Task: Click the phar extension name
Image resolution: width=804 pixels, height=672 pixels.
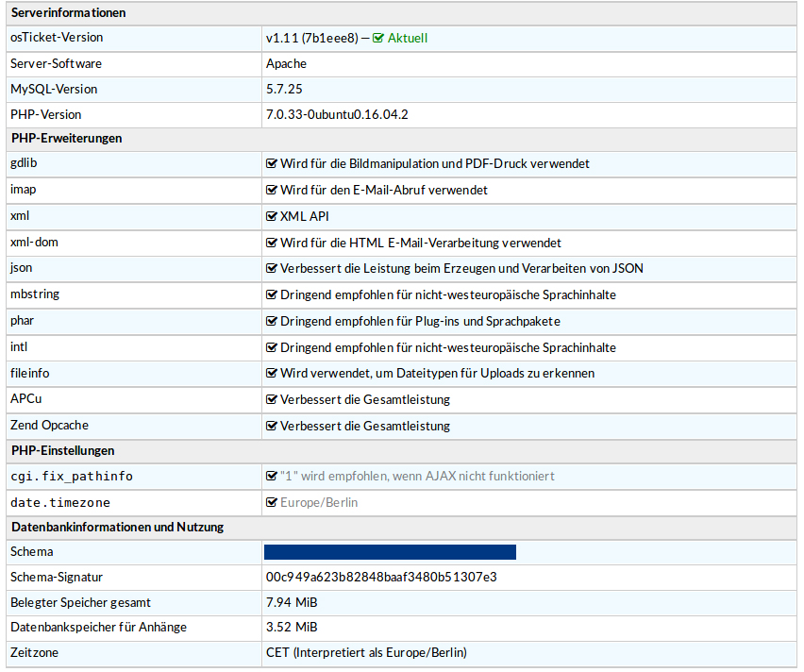Action: pos(22,321)
